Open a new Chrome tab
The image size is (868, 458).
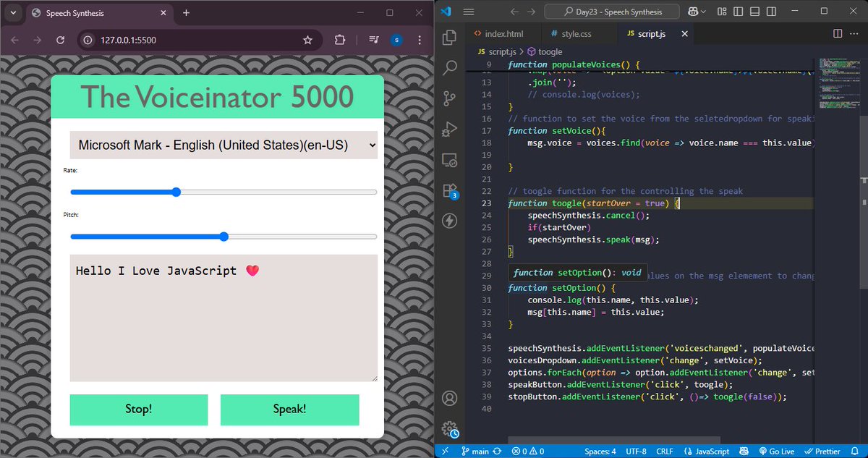(x=187, y=13)
